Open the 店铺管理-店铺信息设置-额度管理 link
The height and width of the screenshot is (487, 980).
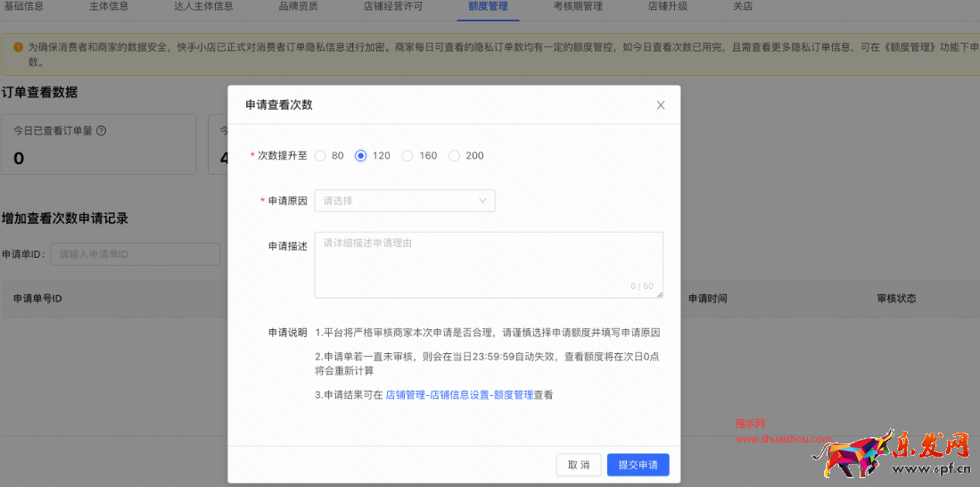(x=460, y=395)
